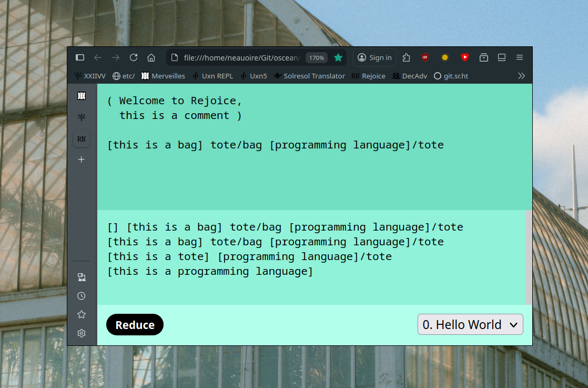Toggle the bookmark star in address bar
The height and width of the screenshot is (388, 588).
tap(338, 57)
